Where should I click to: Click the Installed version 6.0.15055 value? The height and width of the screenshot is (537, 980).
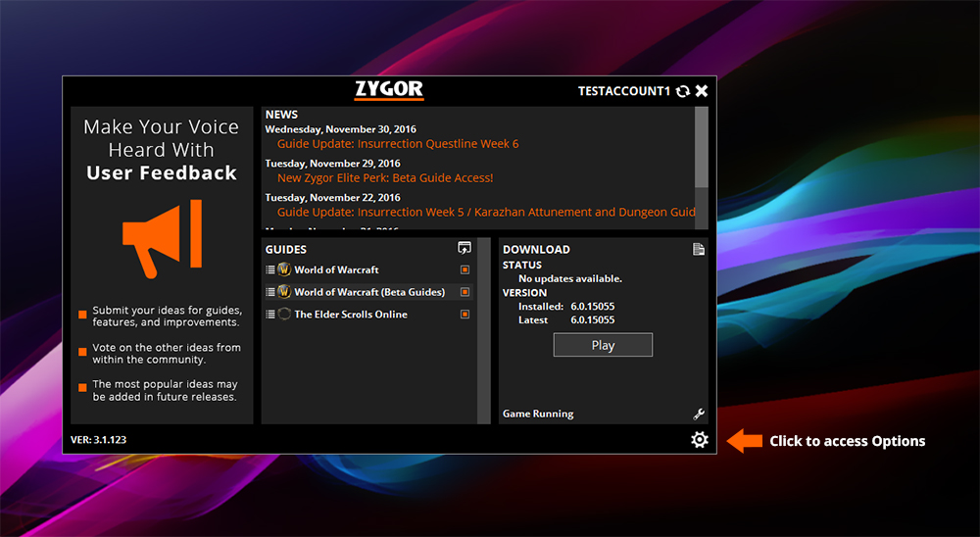click(593, 307)
